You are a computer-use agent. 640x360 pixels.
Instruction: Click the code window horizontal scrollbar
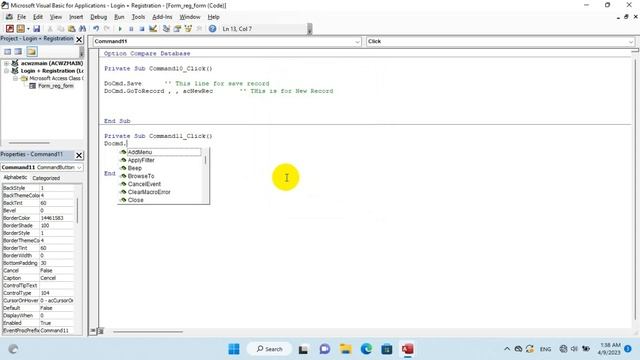148,331
